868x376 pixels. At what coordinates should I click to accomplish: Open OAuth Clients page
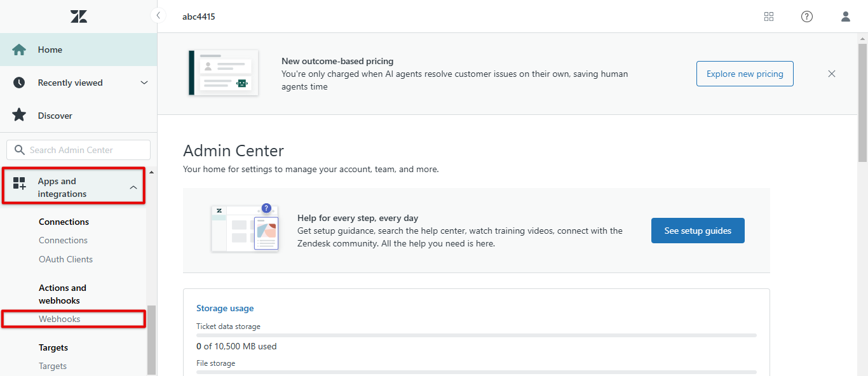[65, 259]
